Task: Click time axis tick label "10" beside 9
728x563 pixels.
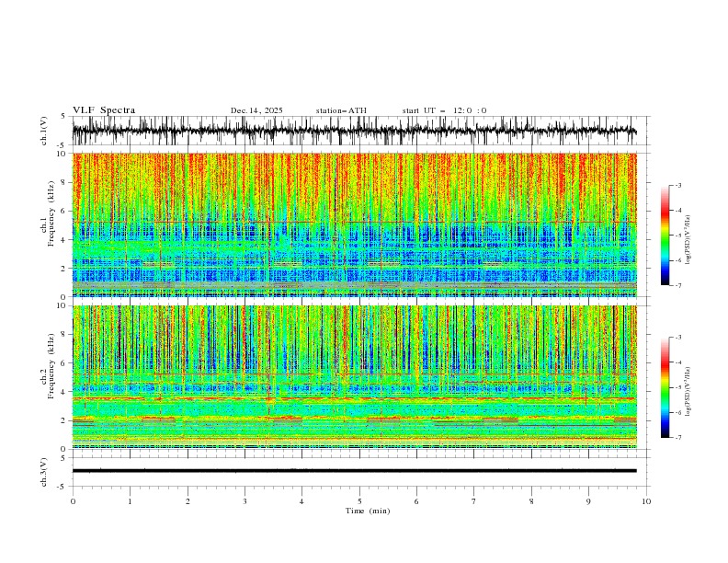Action: pyautogui.click(x=646, y=501)
